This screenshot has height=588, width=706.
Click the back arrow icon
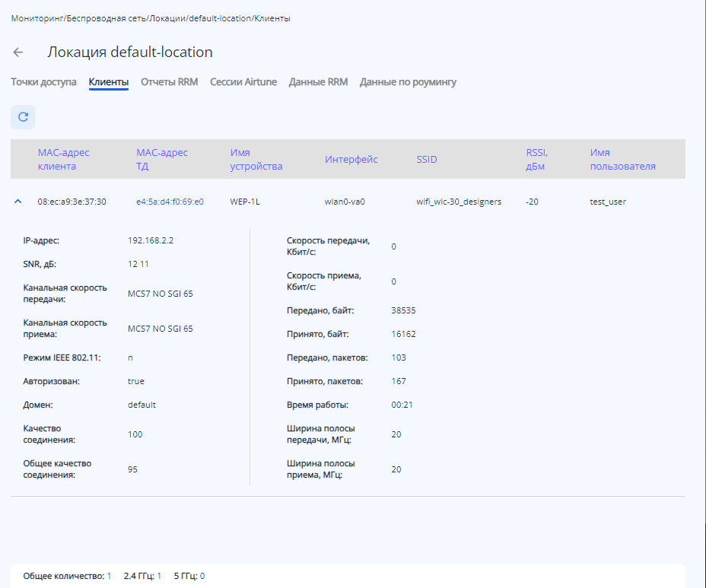(x=18, y=52)
